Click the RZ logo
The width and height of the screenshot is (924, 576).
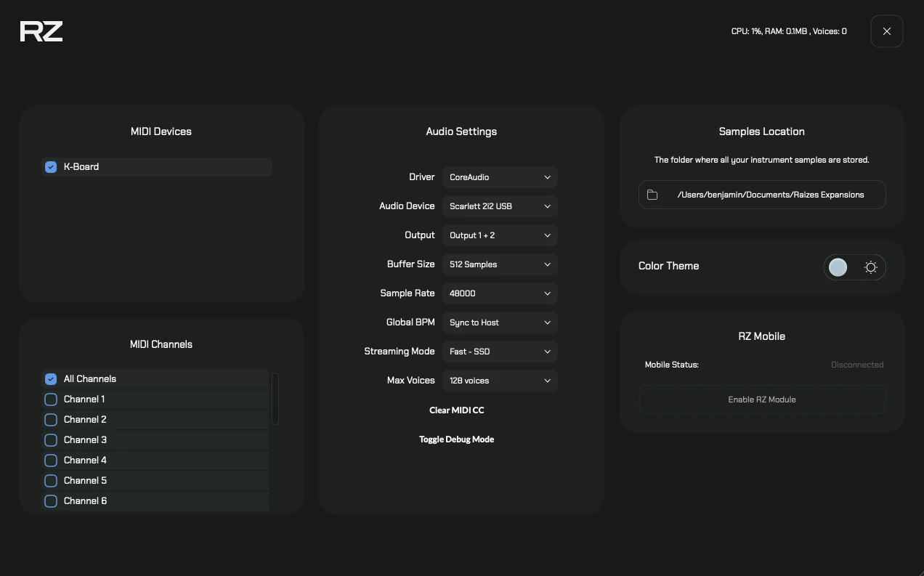click(41, 31)
